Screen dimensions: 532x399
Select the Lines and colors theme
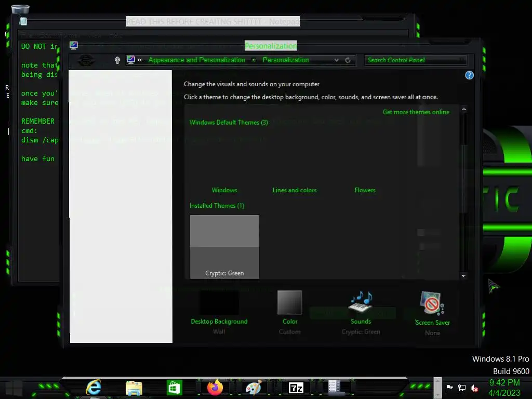click(x=295, y=190)
